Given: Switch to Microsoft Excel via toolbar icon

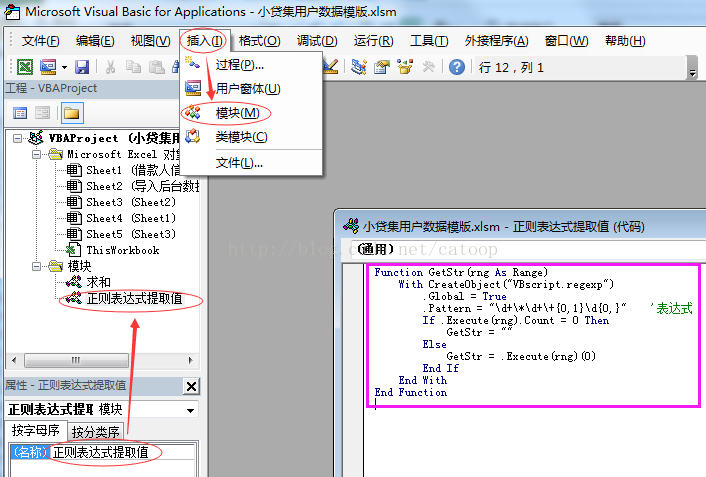Looking at the screenshot, I should point(25,67).
